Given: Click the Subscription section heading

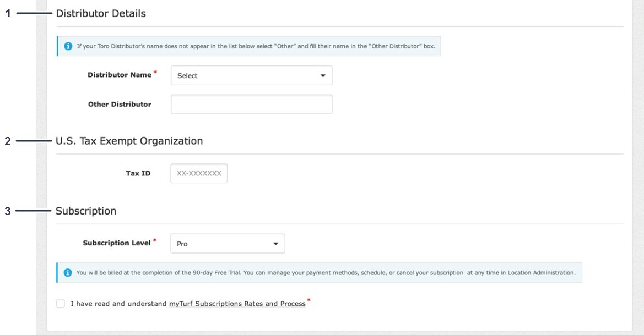Looking at the screenshot, I should click(x=86, y=211).
